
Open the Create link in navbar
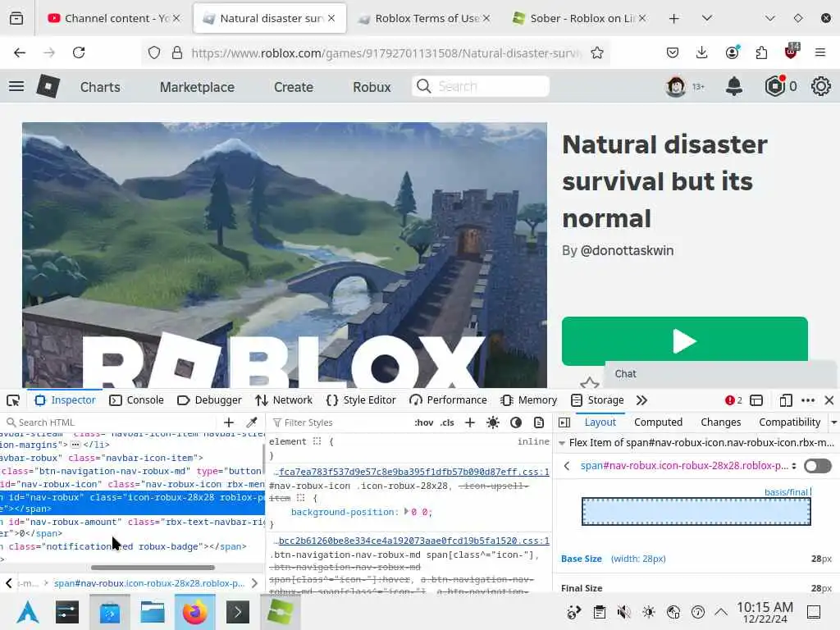point(294,87)
